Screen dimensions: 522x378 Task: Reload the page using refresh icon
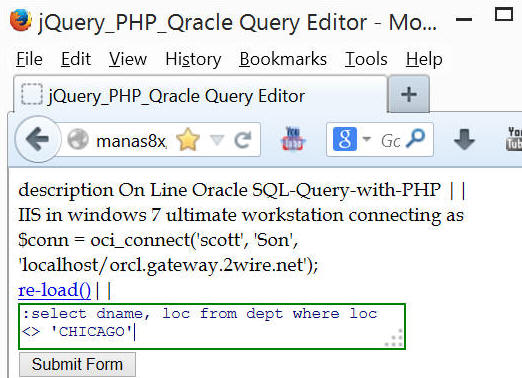point(243,140)
